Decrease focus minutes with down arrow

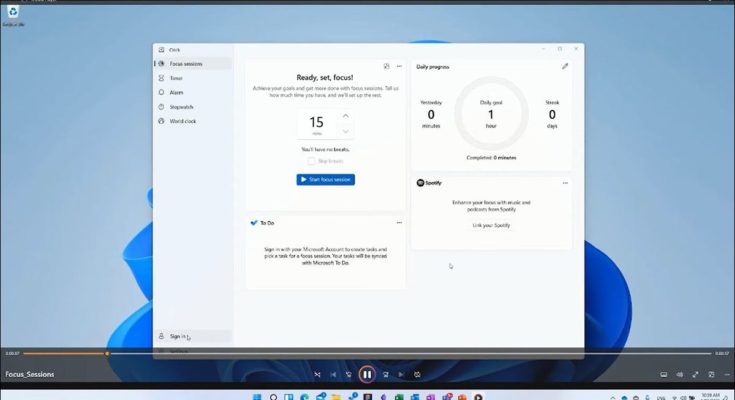346,131
